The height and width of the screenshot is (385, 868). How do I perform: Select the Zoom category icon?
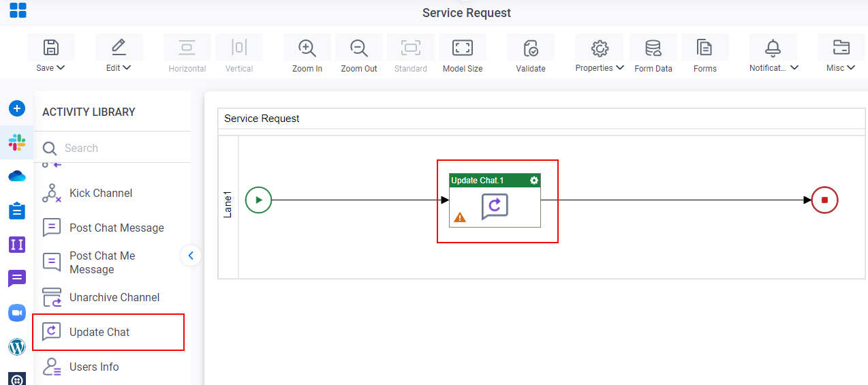click(x=17, y=313)
